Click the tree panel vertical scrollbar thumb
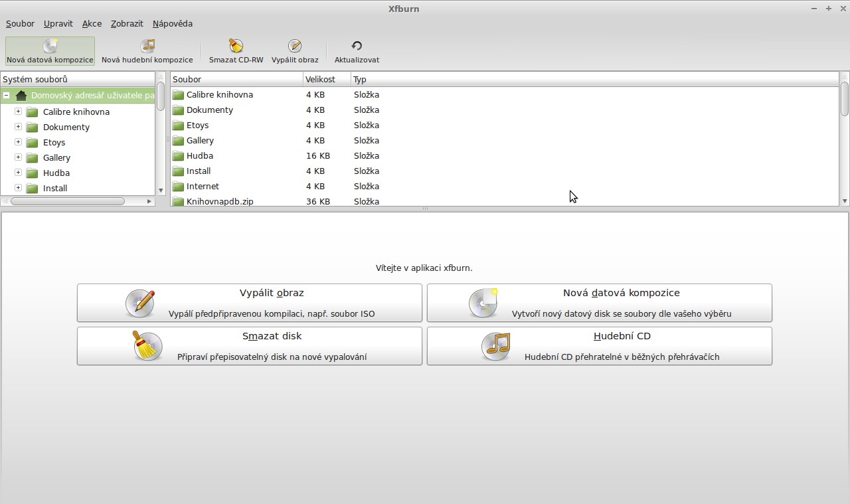The image size is (850, 504). click(x=161, y=96)
